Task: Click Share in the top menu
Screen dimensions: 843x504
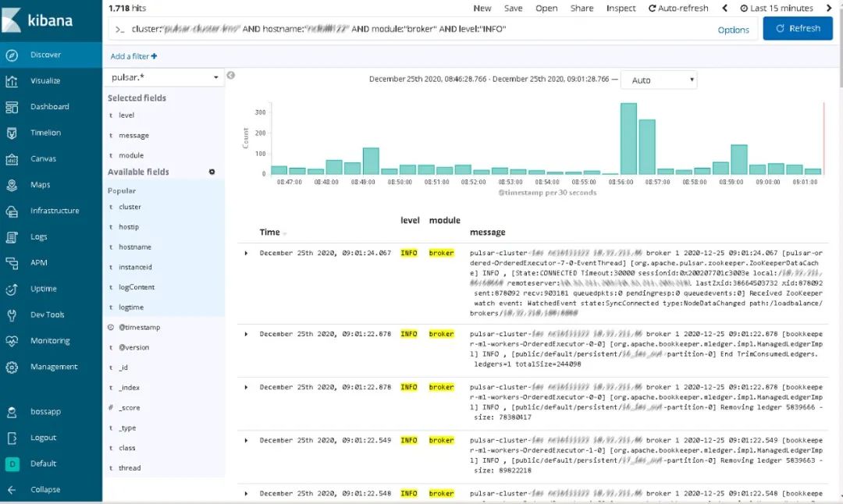Action: pyautogui.click(x=582, y=8)
